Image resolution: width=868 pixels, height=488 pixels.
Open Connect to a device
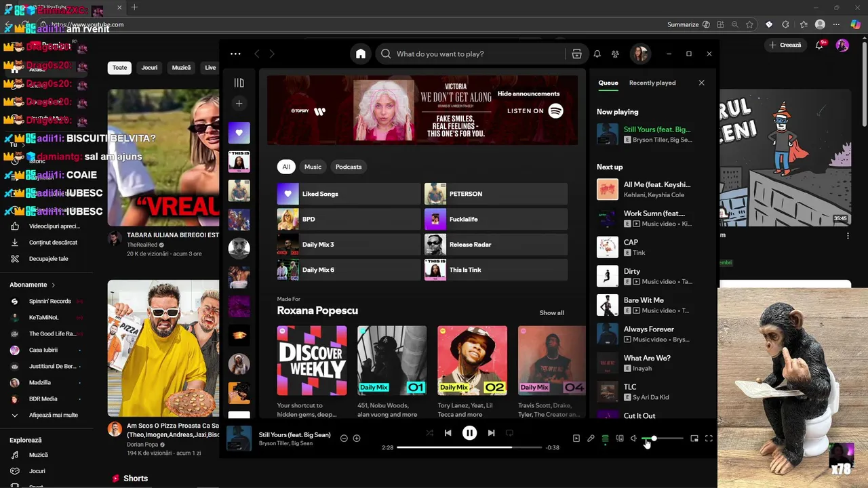[x=619, y=439]
